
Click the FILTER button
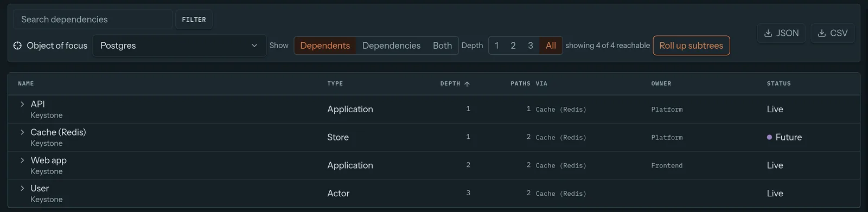pyautogui.click(x=194, y=20)
